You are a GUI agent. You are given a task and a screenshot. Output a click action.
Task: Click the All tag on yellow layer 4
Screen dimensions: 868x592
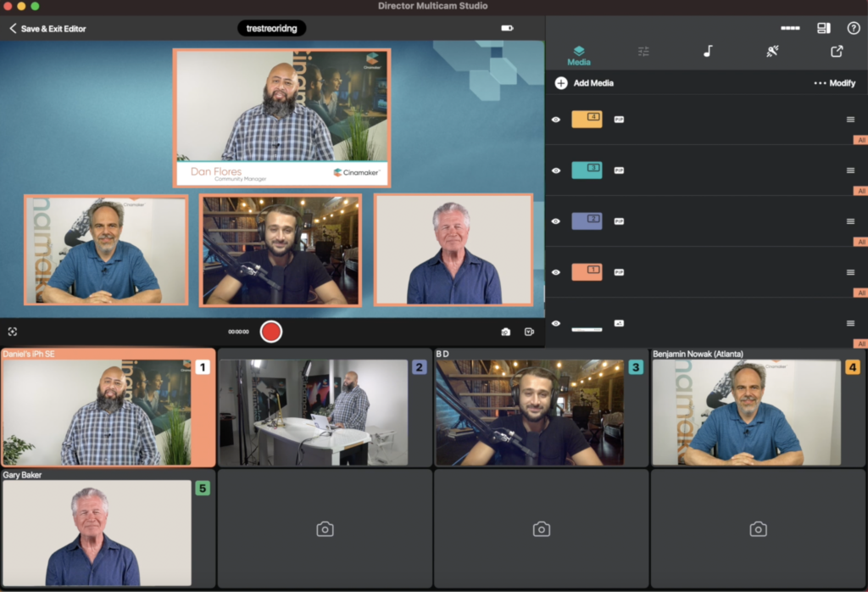click(861, 140)
